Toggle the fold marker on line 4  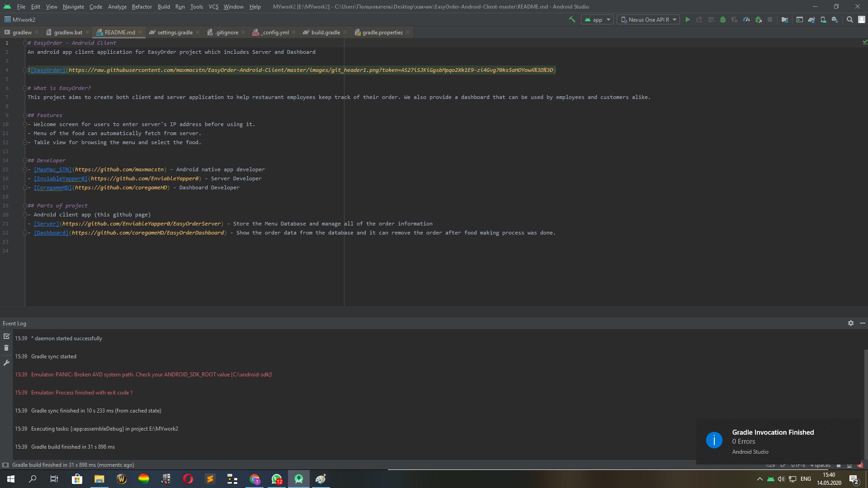[25, 70]
